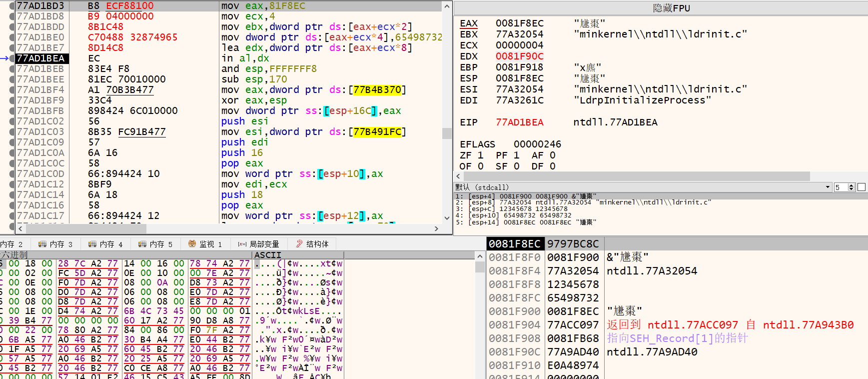Select the EBP register value 0081F918
Screen dimensions: 868x379
520,67
